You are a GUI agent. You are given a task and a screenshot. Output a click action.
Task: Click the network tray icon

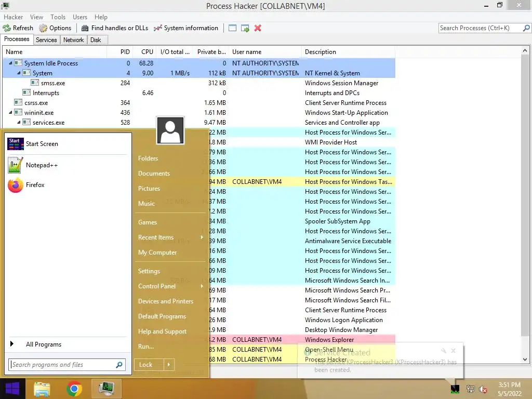(470, 389)
